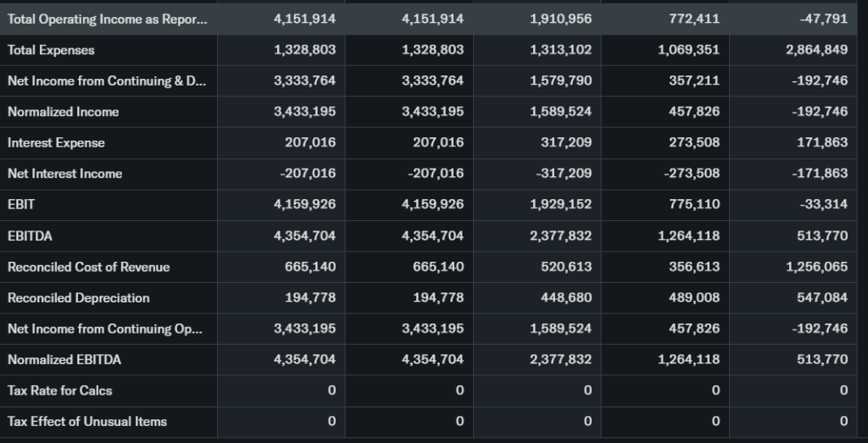The height and width of the screenshot is (443, 868).
Task: Select the Normalized EBITDA row label
Action: point(64,360)
